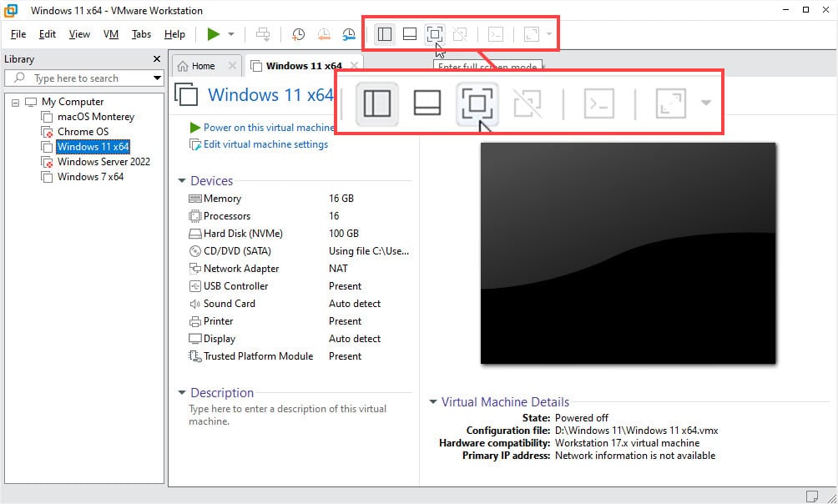Open the VM menu

[111, 34]
